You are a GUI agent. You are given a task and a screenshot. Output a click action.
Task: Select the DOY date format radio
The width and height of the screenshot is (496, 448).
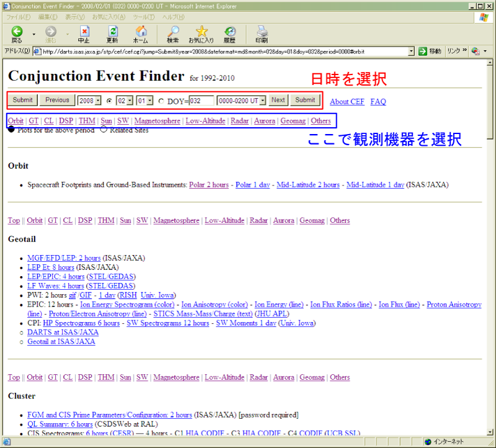[x=161, y=101]
